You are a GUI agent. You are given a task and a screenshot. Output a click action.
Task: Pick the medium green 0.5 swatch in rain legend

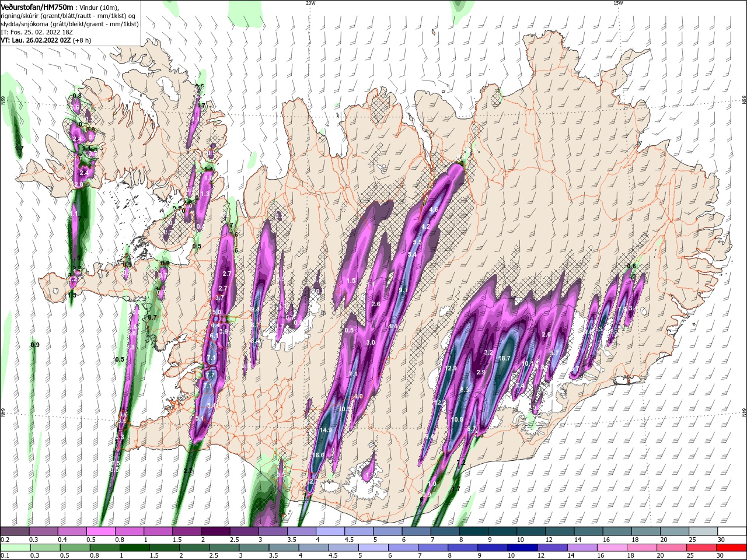click(x=75, y=548)
